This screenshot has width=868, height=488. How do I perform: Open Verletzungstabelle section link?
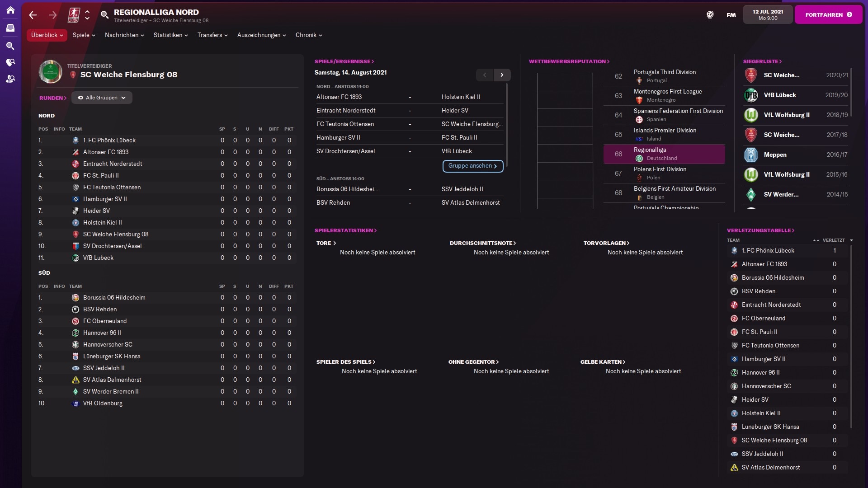pyautogui.click(x=760, y=230)
